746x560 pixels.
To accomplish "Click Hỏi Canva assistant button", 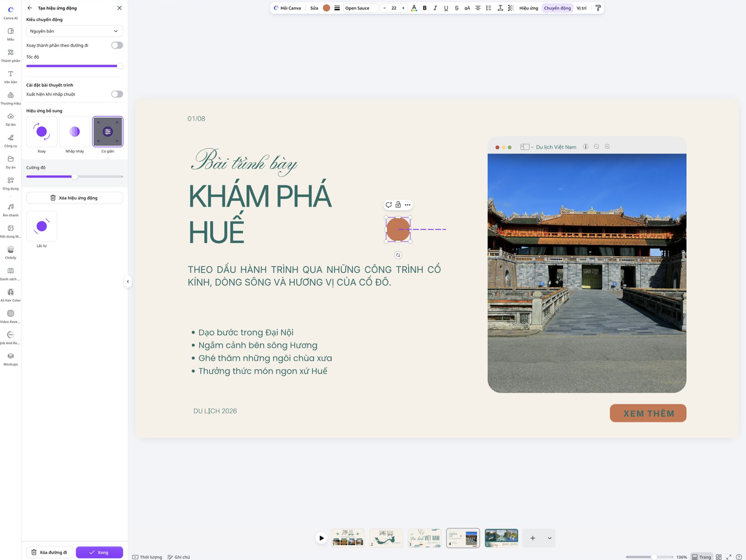I will coord(287,8).
